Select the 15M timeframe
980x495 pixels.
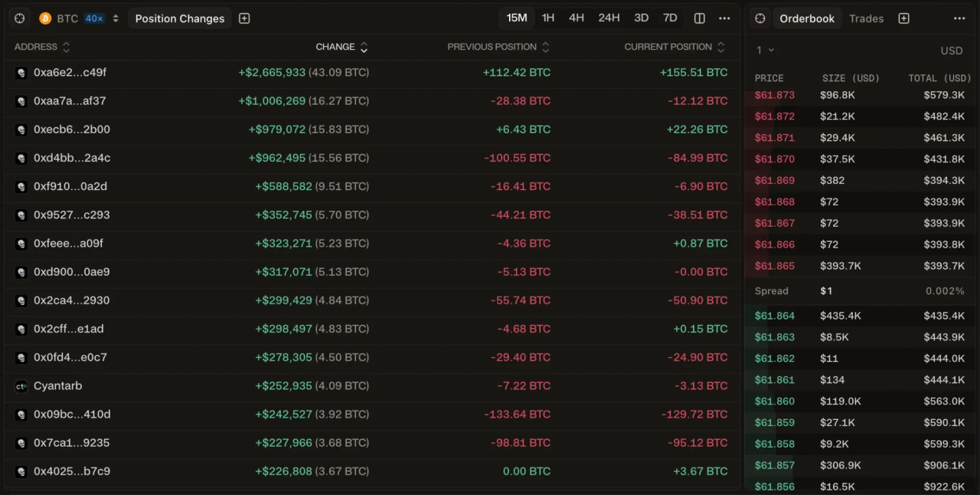(x=517, y=18)
